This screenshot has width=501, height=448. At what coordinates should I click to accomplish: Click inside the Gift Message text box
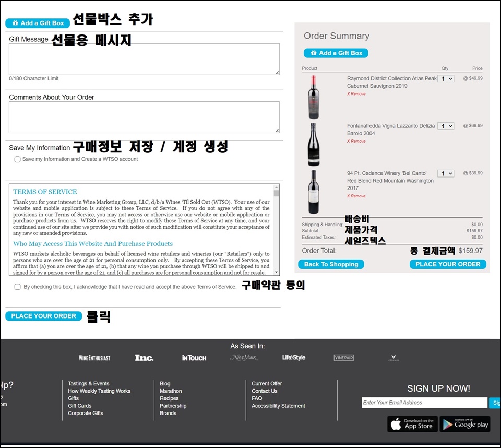[144, 59]
